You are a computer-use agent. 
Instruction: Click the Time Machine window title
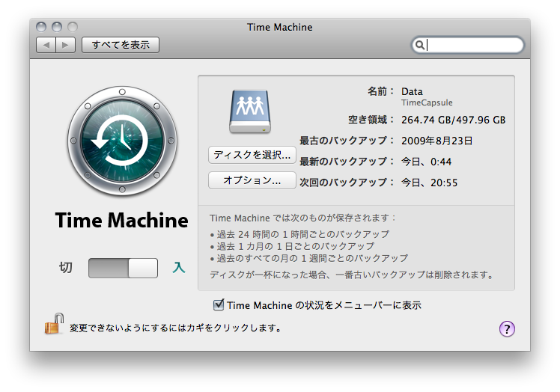point(280,27)
